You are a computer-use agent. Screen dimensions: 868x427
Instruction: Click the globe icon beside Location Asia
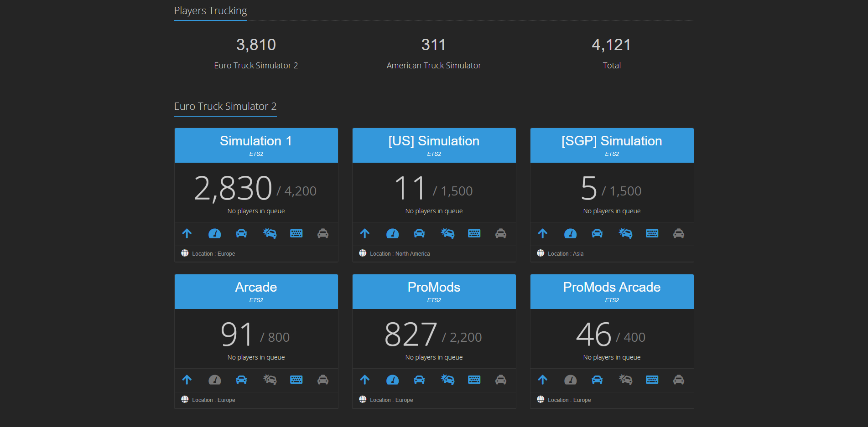541,253
